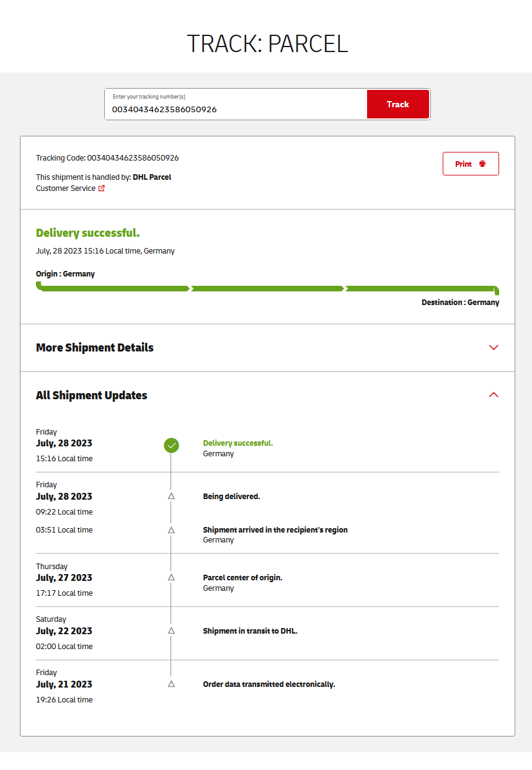This screenshot has height=770, width=532.
Task: Click the last green progress segment near destination
Action: [x=420, y=288]
